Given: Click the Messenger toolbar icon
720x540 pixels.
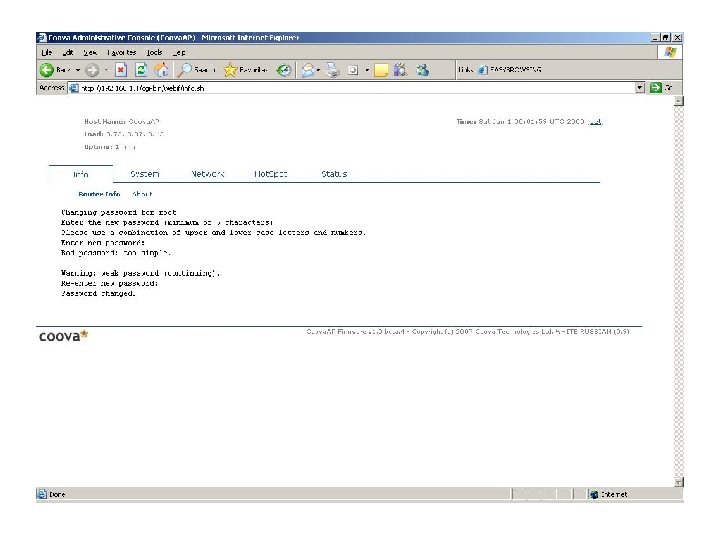Looking at the screenshot, I should point(423,70).
